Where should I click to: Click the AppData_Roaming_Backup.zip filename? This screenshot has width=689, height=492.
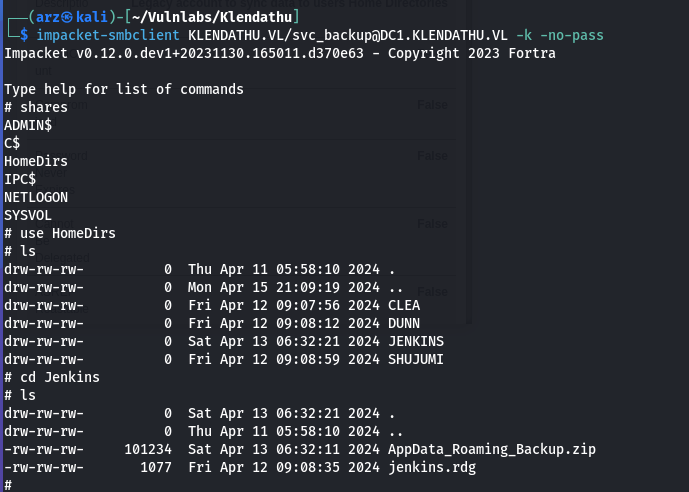(x=492, y=449)
